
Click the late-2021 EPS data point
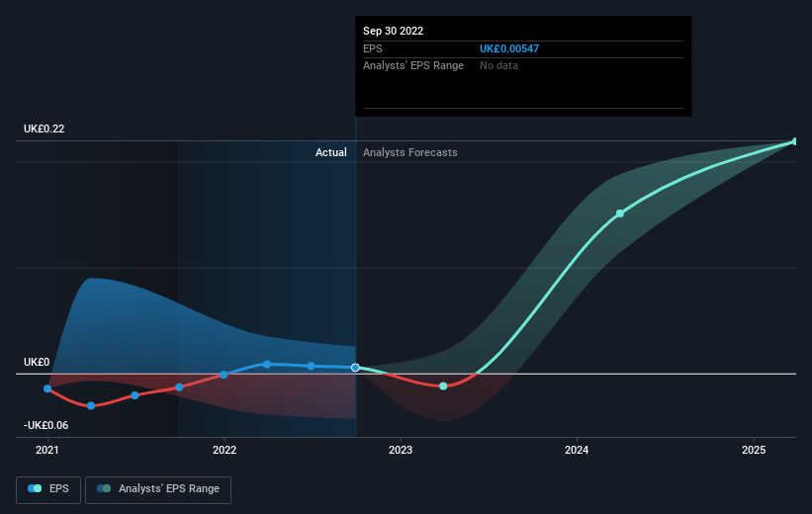[179, 387]
